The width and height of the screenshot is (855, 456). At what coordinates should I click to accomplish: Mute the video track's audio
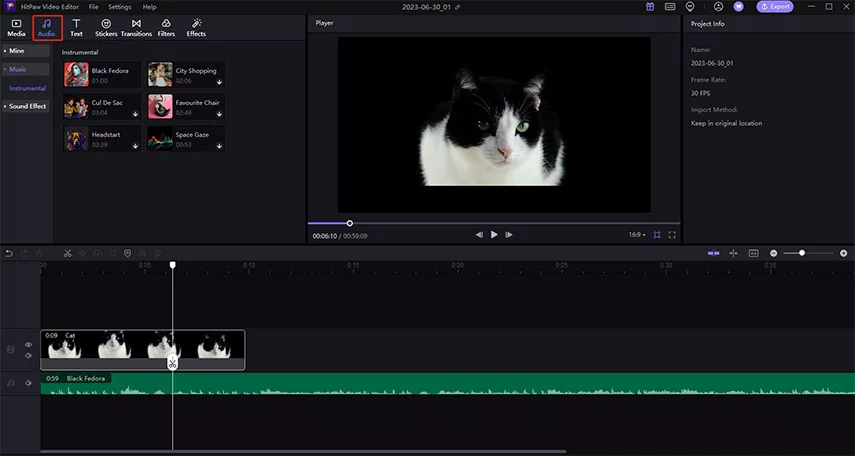(x=28, y=356)
